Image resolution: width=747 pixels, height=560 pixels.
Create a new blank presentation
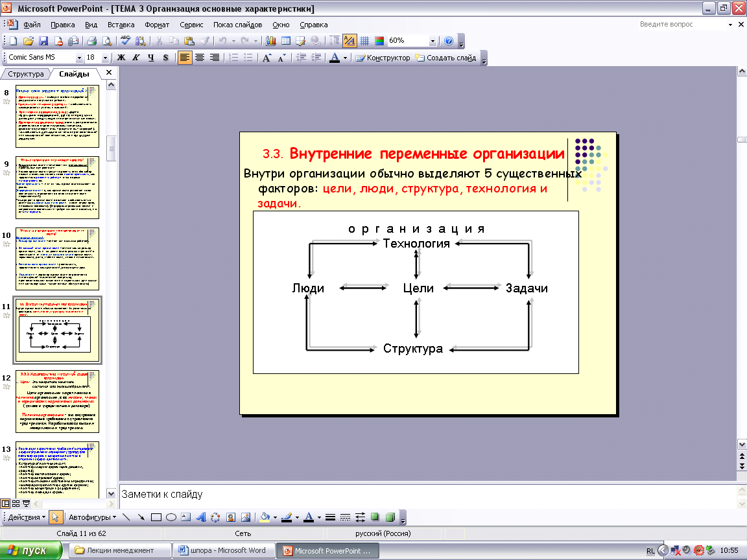coord(14,41)
